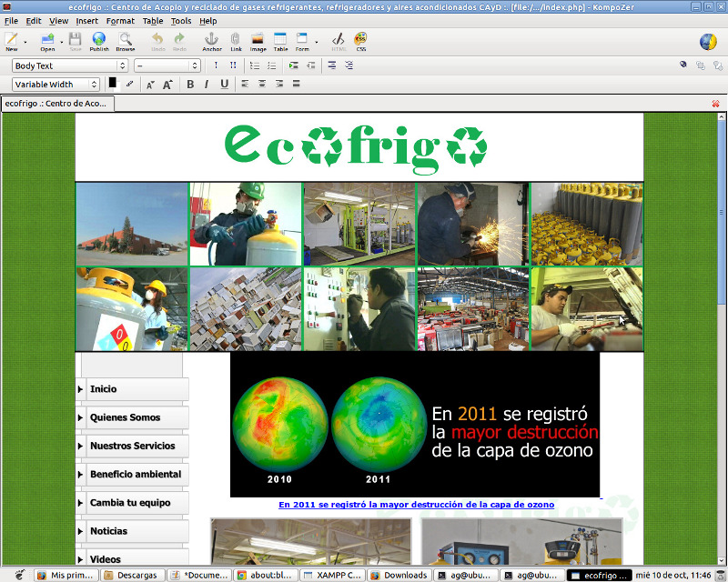Open the Format menu
Image resolution: width=728 pixels, height=582 pixels.
(120, 21)
